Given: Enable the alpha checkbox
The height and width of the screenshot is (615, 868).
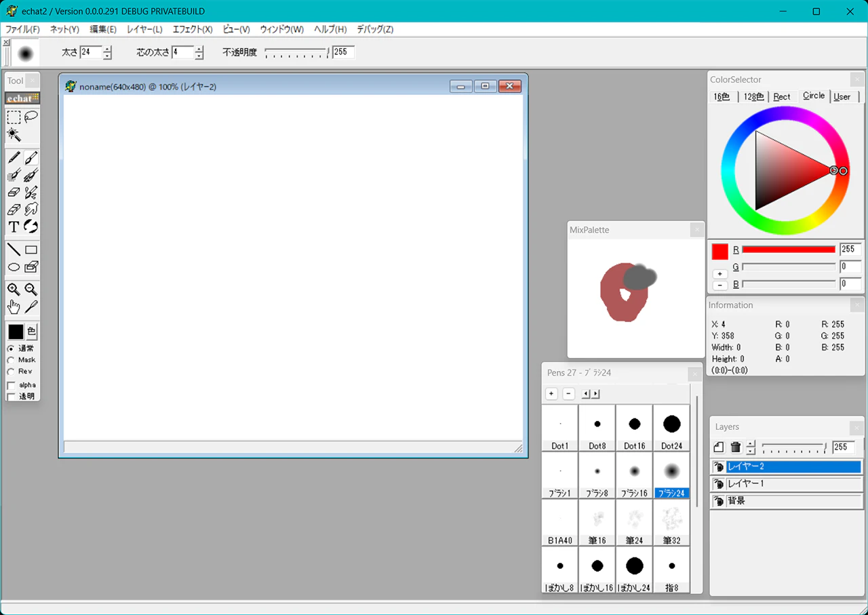Looking at the screenshot, I should pos(11,385).
